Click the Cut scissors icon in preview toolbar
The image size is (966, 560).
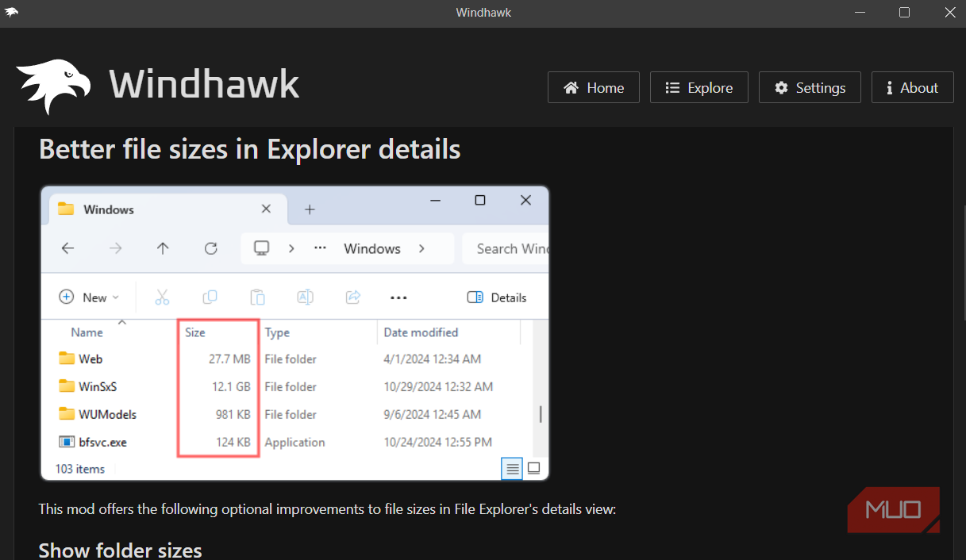162,297
